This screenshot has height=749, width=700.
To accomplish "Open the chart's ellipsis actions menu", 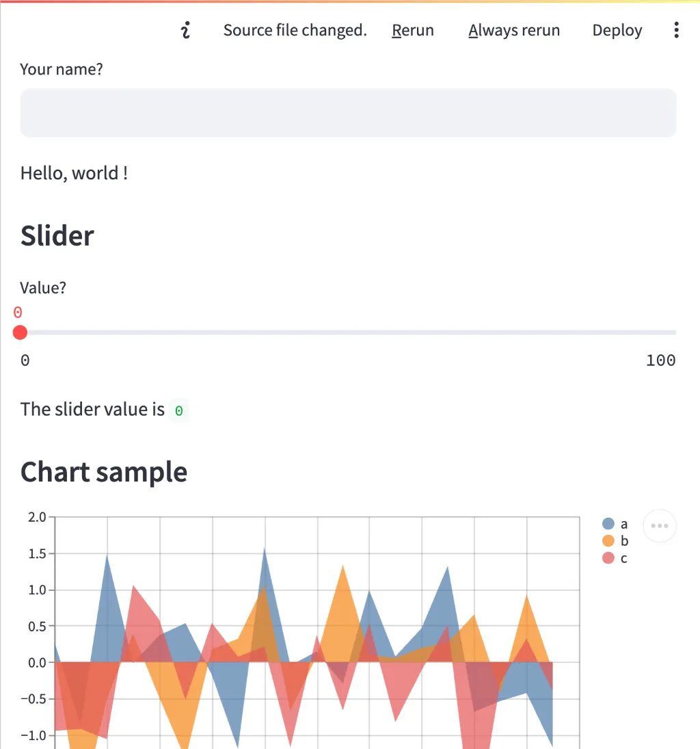I will (660, 526).
